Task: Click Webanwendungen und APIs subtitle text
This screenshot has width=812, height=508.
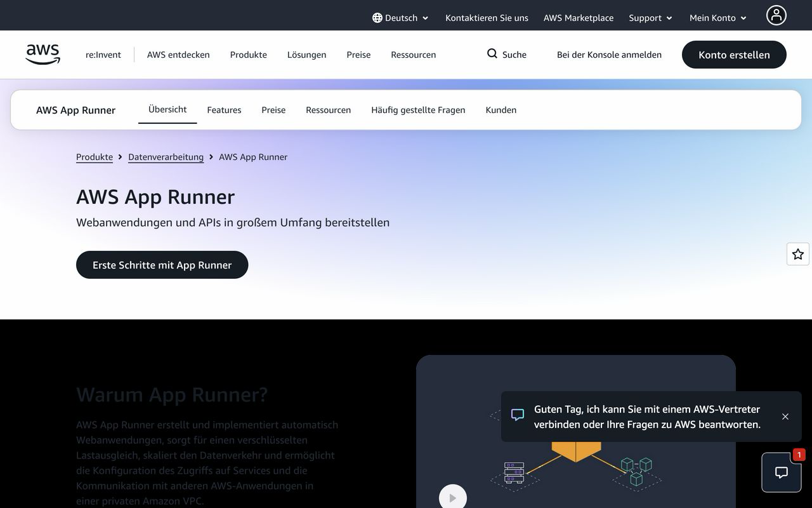Action: (233, 222)
